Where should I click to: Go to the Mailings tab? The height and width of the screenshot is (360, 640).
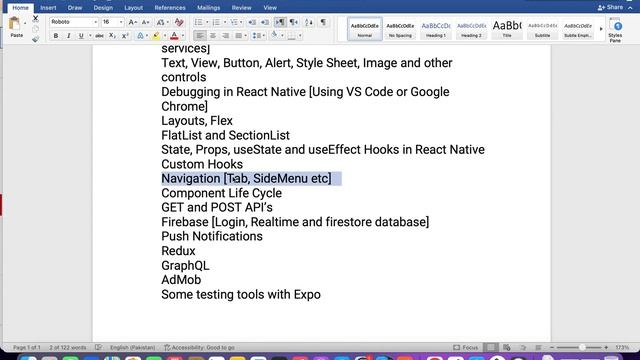pyautogui.click(x=209, y=8)
